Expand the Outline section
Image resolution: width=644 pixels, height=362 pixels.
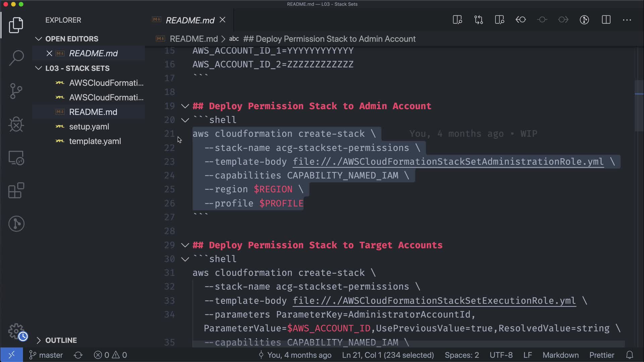39,340
